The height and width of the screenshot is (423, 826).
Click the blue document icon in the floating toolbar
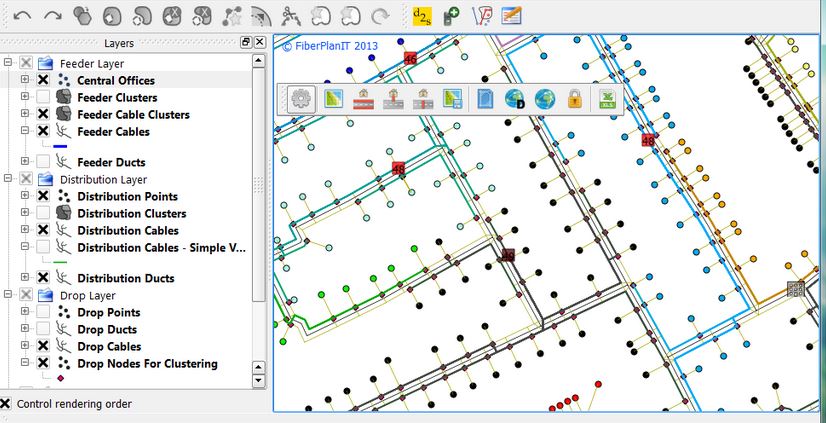[x=485, y=99]
